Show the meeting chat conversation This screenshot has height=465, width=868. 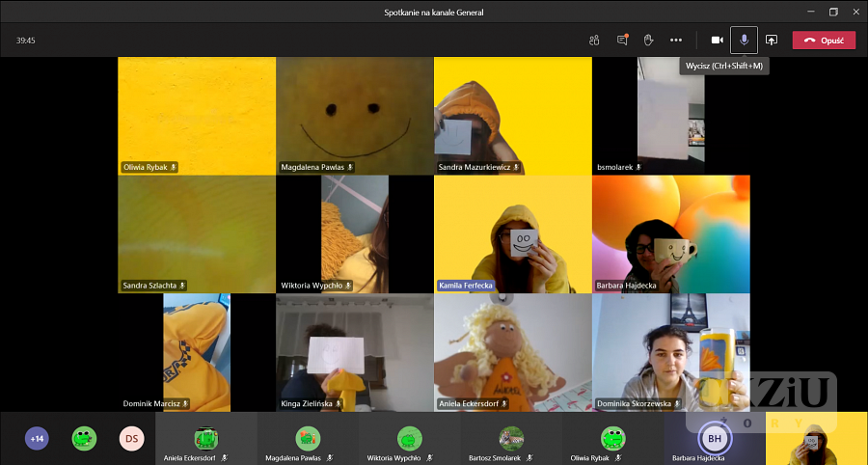tap(622, 40)
